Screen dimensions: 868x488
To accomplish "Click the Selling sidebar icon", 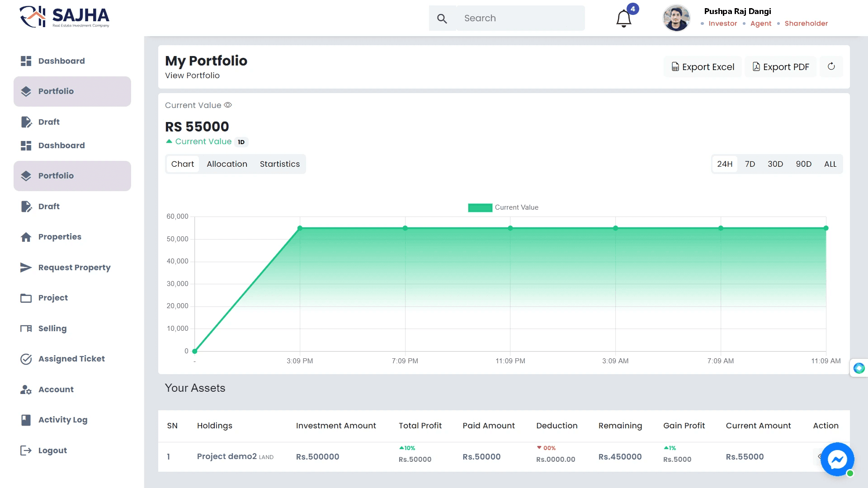I will click(x=26, y=328).
